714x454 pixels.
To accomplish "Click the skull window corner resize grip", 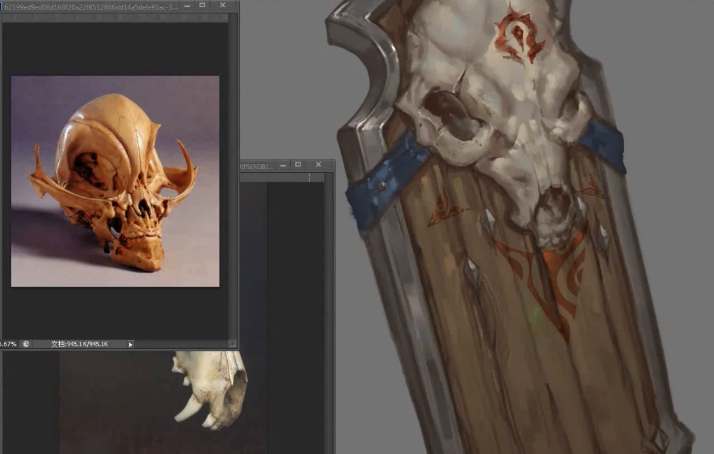I will click(x=233, y=344).
